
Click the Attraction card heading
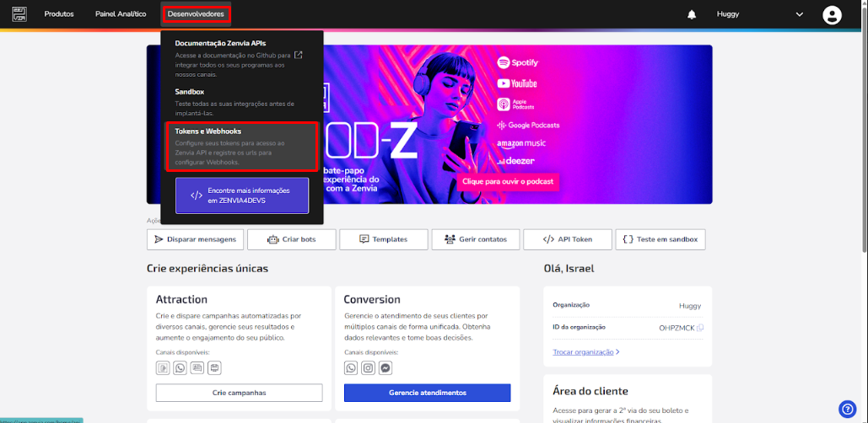(x=181, y=299)
